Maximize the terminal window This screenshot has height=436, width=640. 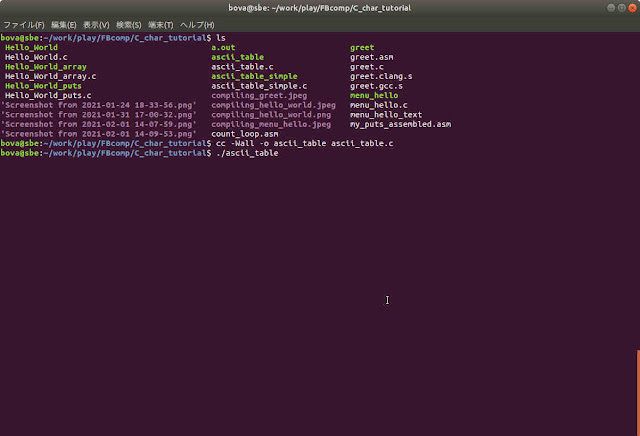622,8
